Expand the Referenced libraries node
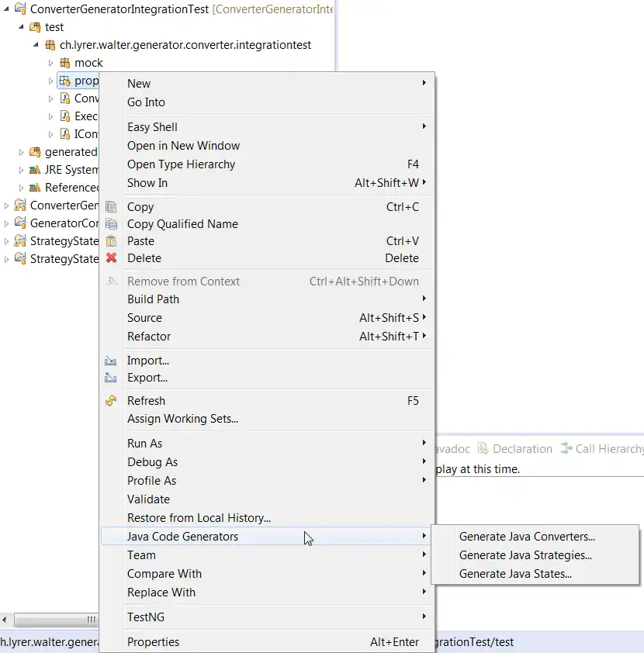The width and height of the screenshot is (644, 653). click(x=21, y=188)
